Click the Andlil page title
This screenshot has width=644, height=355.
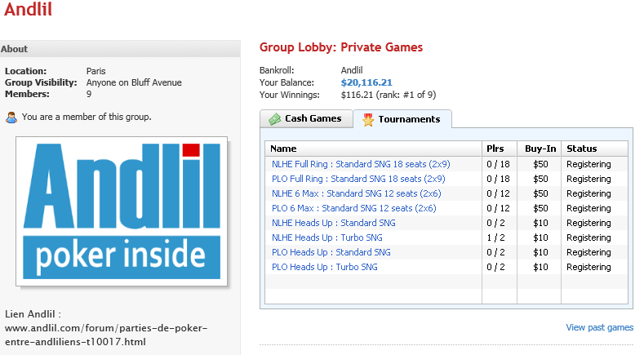point(28,9)
